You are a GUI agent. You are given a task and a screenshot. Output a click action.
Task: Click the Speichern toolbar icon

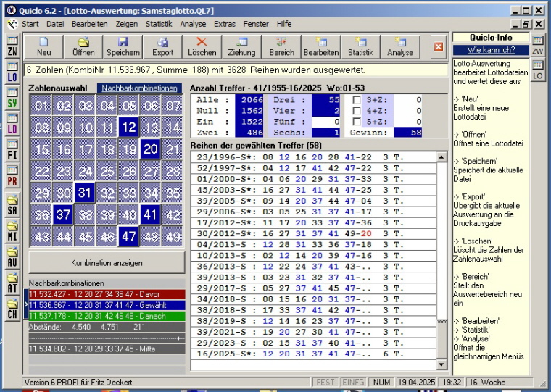point(123,46)
